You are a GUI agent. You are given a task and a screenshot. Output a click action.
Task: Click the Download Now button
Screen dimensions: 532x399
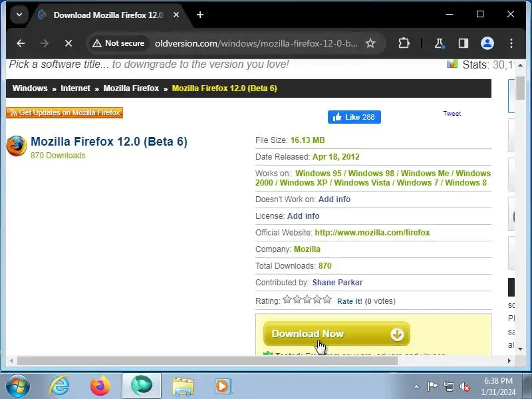[336, 334]
